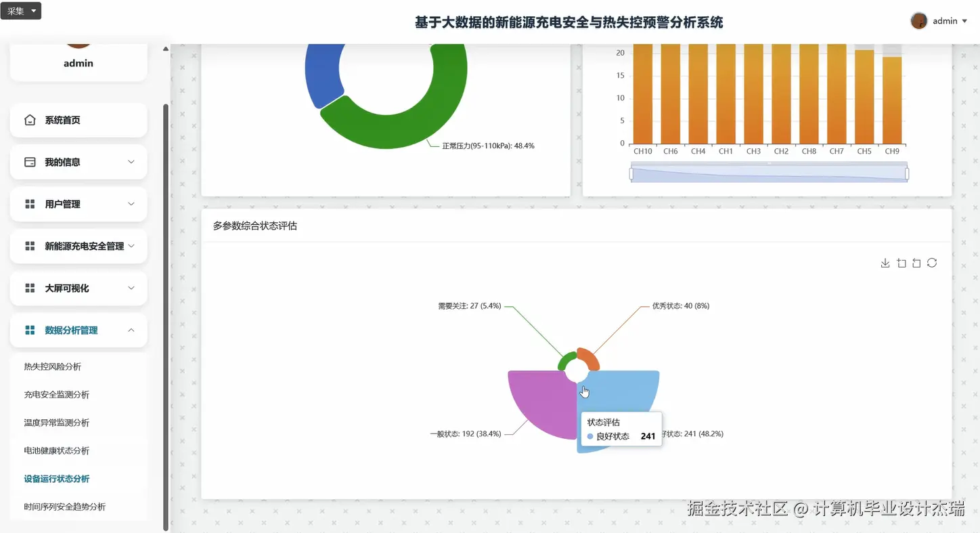Restore the status assessment chart
The image size is (980, 533).
tap(932, 263)
